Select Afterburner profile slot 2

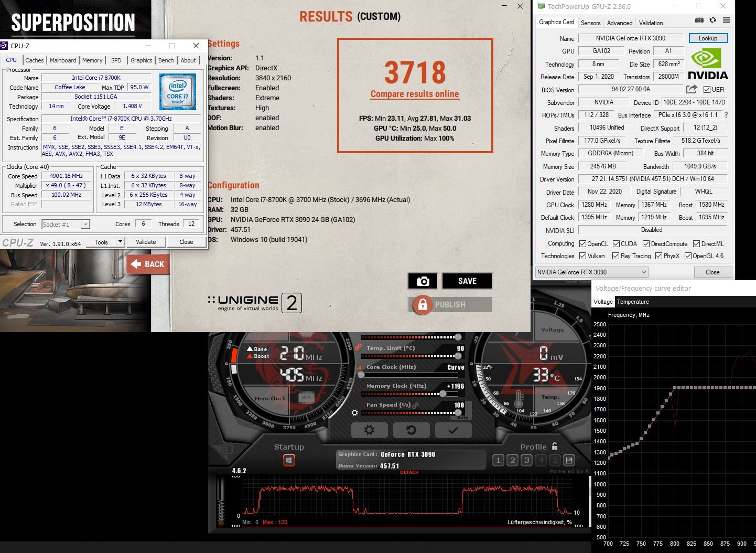[513, 461]
